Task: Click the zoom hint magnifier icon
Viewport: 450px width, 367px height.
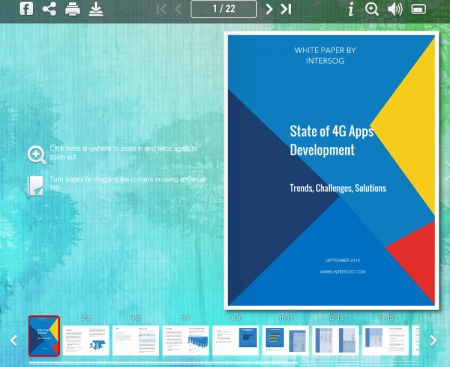Action: pos(37,155)
